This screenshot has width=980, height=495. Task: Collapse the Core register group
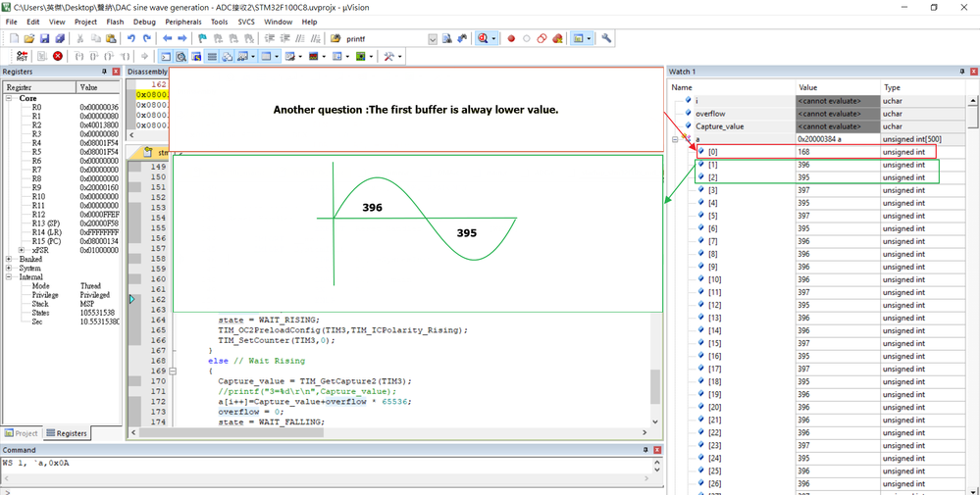tap(9, 98)
